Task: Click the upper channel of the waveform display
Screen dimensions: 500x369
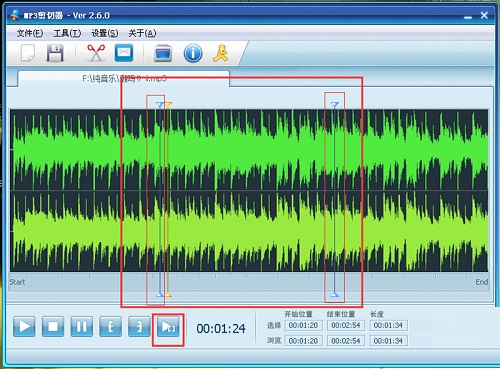Action: [249, 150]
